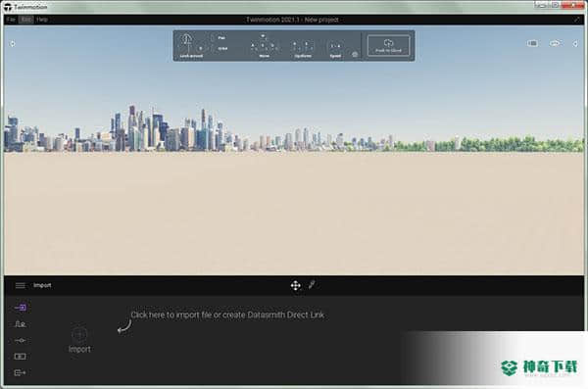Open the File menu
Viewport: 588px width, 389px height.
[11, 20]
